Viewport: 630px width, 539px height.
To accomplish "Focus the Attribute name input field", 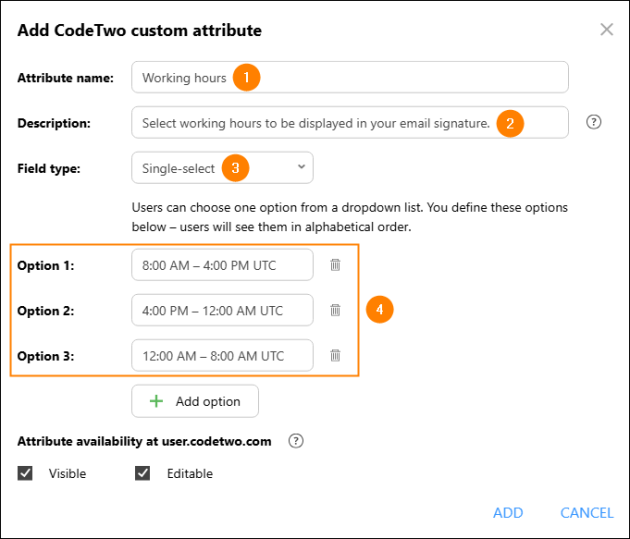I will pyautogui.click(x=350, y=78).
